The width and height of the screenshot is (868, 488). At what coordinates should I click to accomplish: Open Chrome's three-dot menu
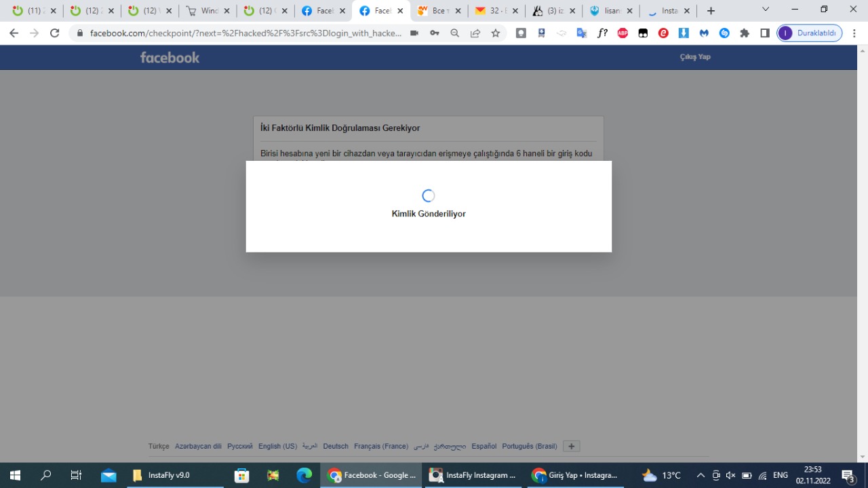click(x=854, y=33)
